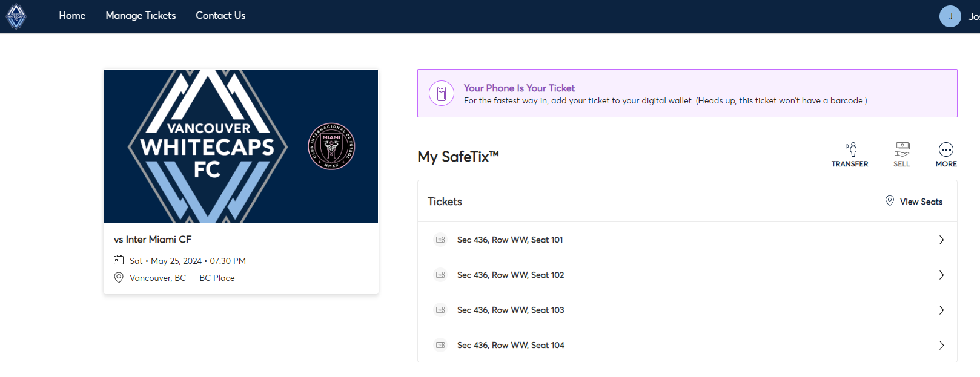Click the ticket icon beside Seat 103
The height and width of the screenshot is (377, 980).
point(440,310)
